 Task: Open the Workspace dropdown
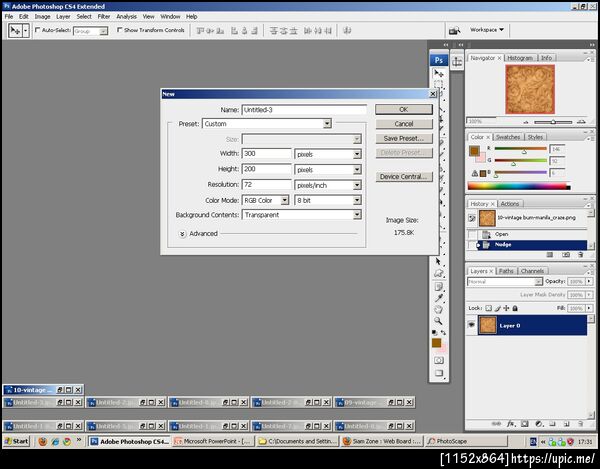[487, 30]
